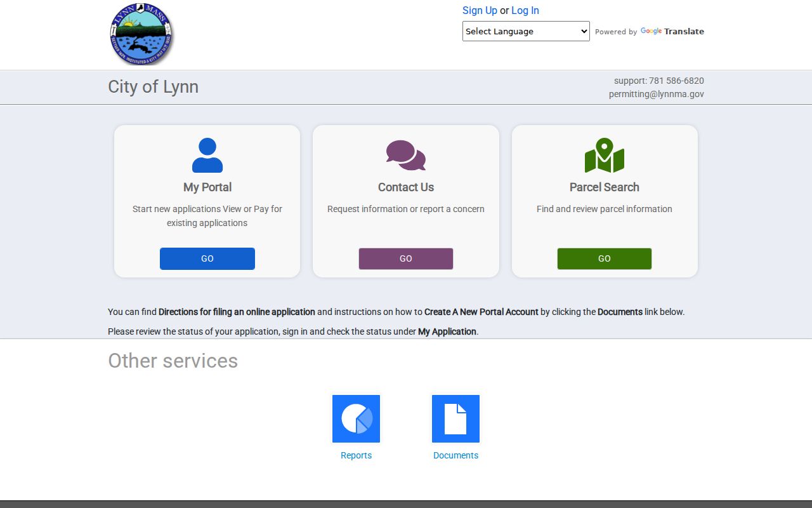Click 'Find and review parcel information' description
The width and height of the screenshot is (812, 508).
(x=605, y=209)
